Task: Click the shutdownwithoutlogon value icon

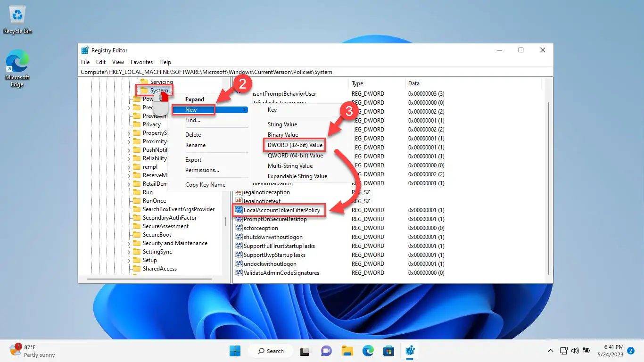Action: [239, 237]
